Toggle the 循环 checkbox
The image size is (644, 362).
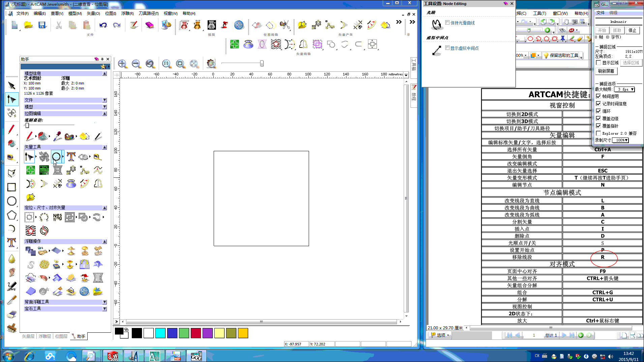[599, 111]
